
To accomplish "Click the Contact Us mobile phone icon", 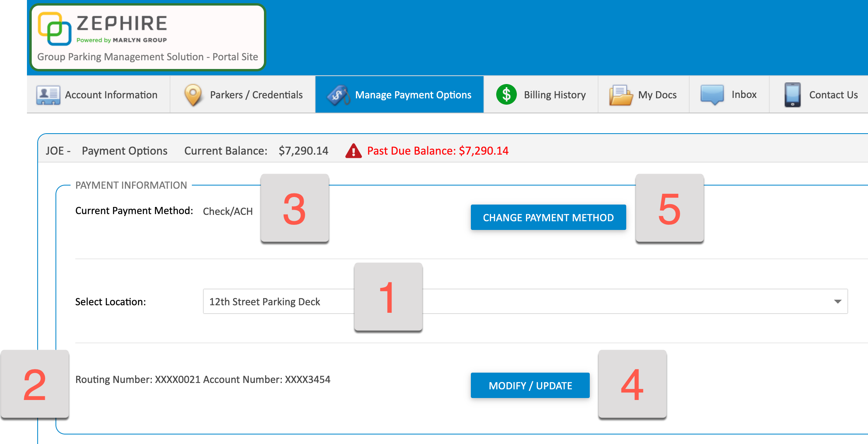I will click(x=792, y=94).
